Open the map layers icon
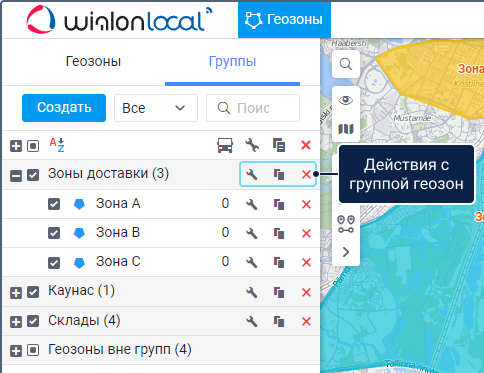 [x=346, y=129]
